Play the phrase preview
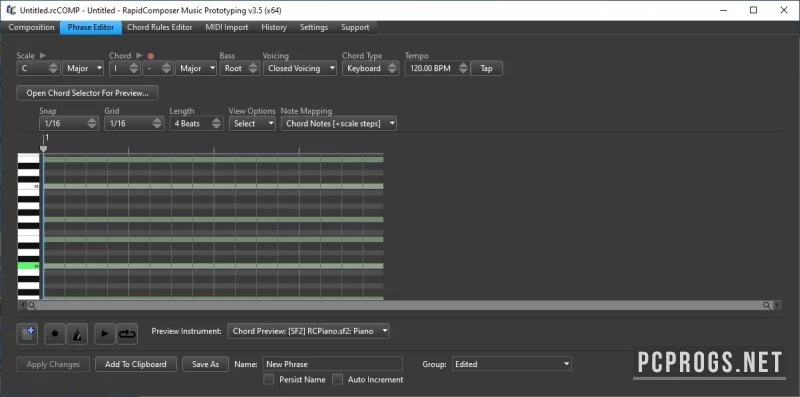Screen dimensions: 800x397 105,334
